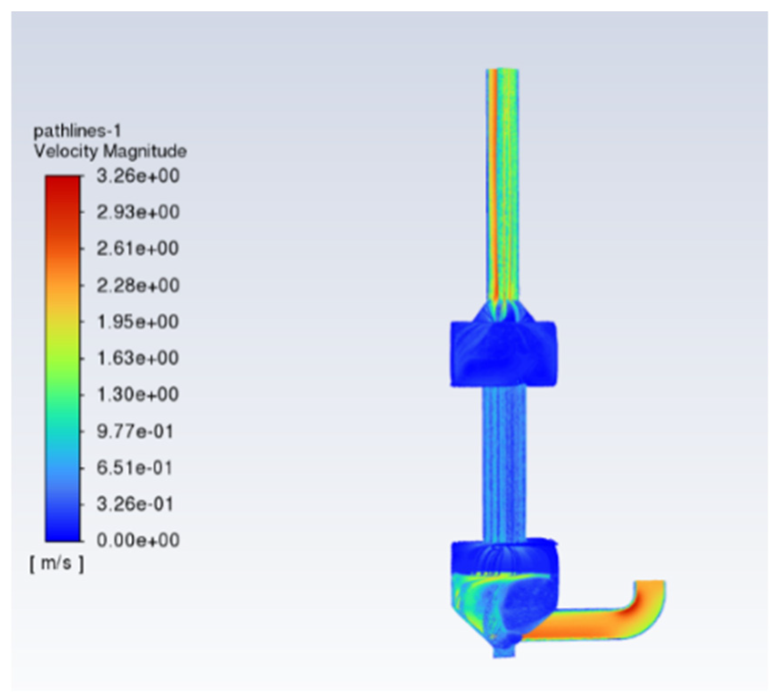Click the 1.63e+00 legend value
This screenshot has width=775, height=700.
click(x=138, y=358)
